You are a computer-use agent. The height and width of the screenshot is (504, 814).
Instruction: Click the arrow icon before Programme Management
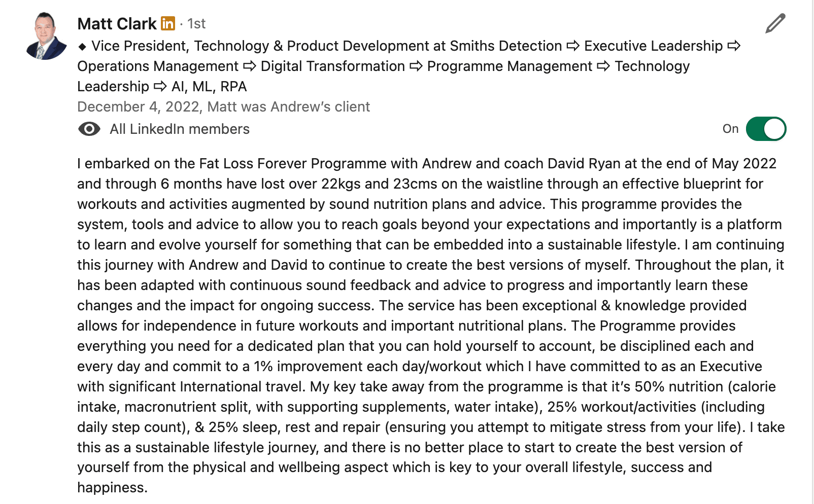(x=416, y=66)
